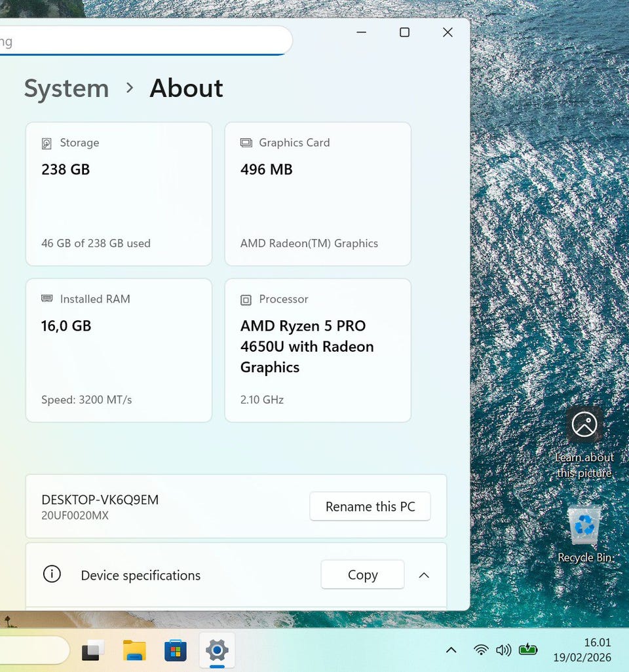The image size is (629, 672).
Task: Click the Installed RAM 16,0 GB card
Action: pos(119,350)
